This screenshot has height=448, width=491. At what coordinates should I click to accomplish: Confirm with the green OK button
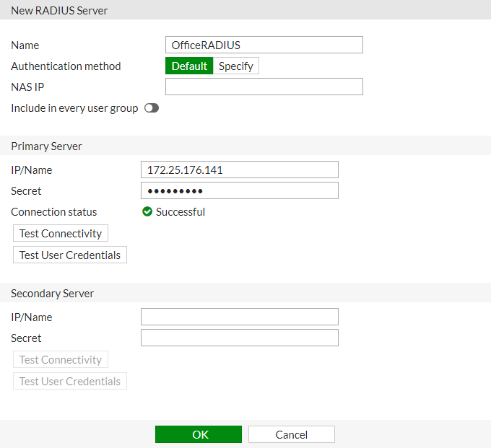coord(199,434)
